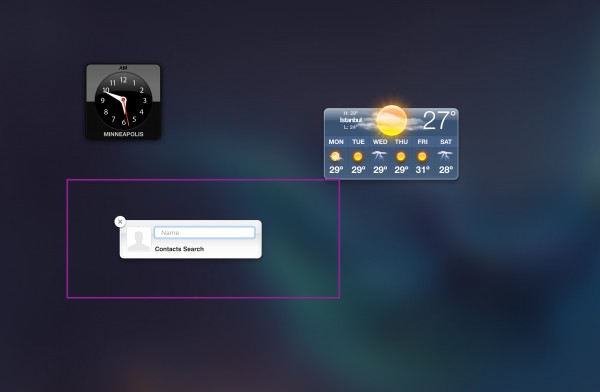
Task: Close the Contacts Search widget
Action: (x=120, y=222)
